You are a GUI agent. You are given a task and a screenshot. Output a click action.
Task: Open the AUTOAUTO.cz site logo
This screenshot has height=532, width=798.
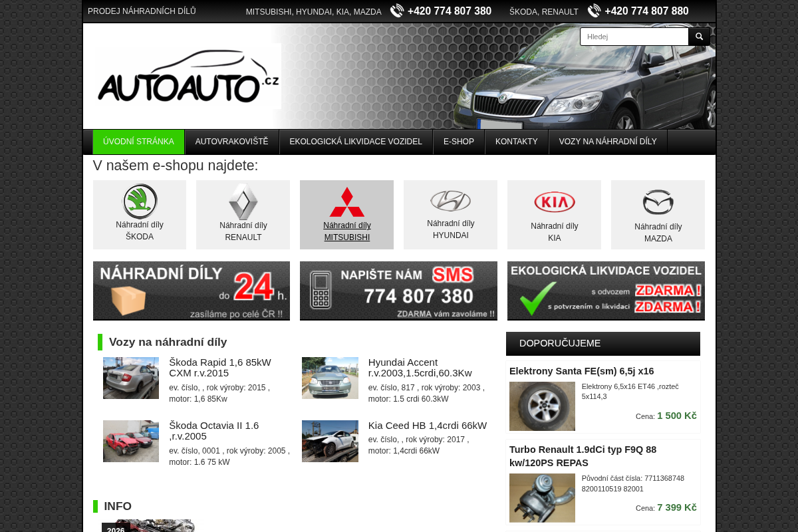click(x=188, y=76)
